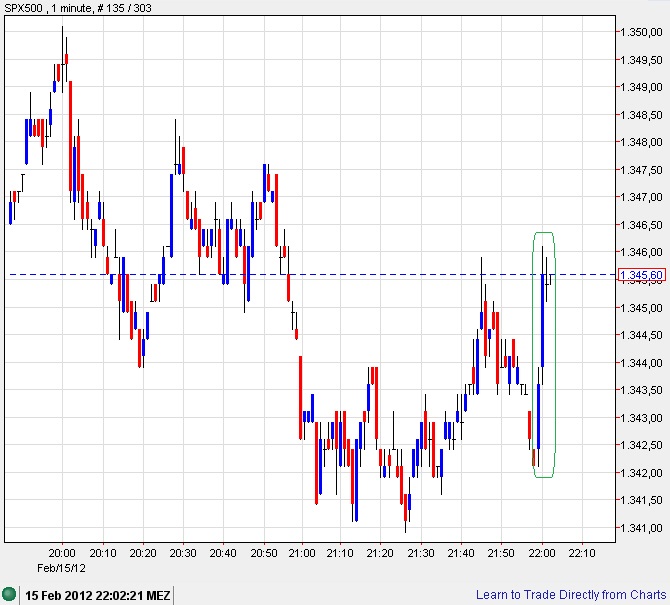Click the tall blue candle before 20:30

coord(172,215)
